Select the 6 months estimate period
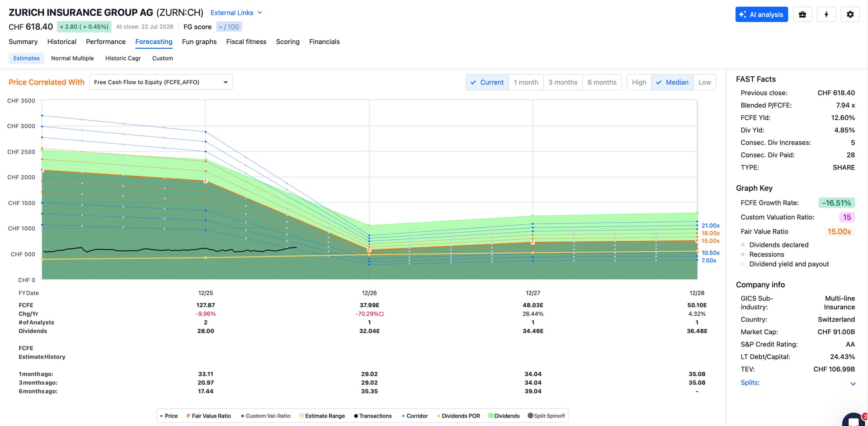868x426 pixels. [x=602, y=82]
